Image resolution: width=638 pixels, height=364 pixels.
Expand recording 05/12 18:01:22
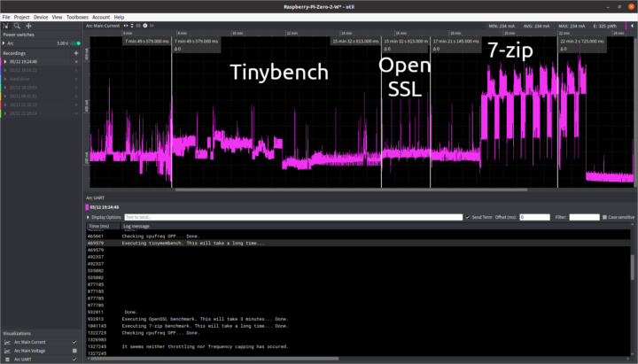tap(5, 70)
